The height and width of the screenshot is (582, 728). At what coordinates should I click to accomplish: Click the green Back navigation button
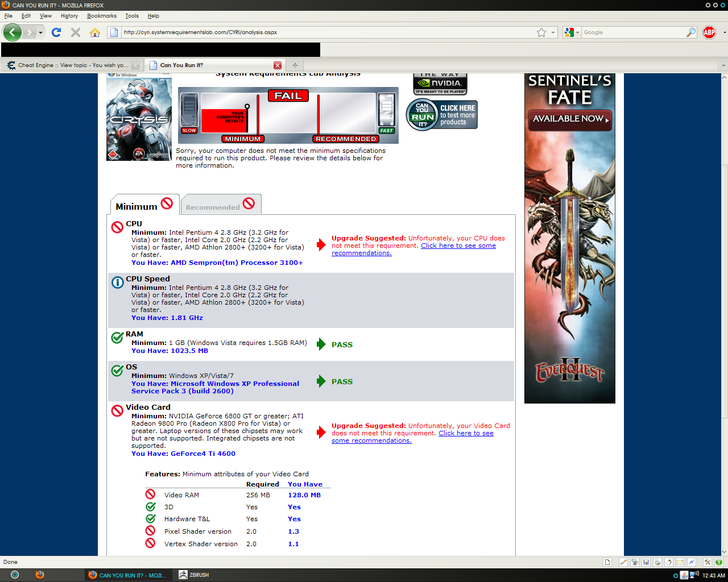[13, 32]
